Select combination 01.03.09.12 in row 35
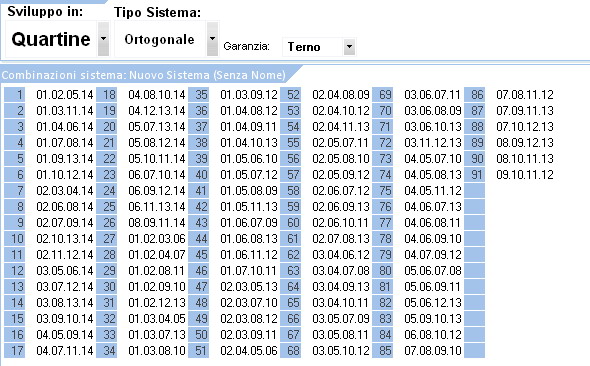Screen dimensions: 590x366 [249, 94]
